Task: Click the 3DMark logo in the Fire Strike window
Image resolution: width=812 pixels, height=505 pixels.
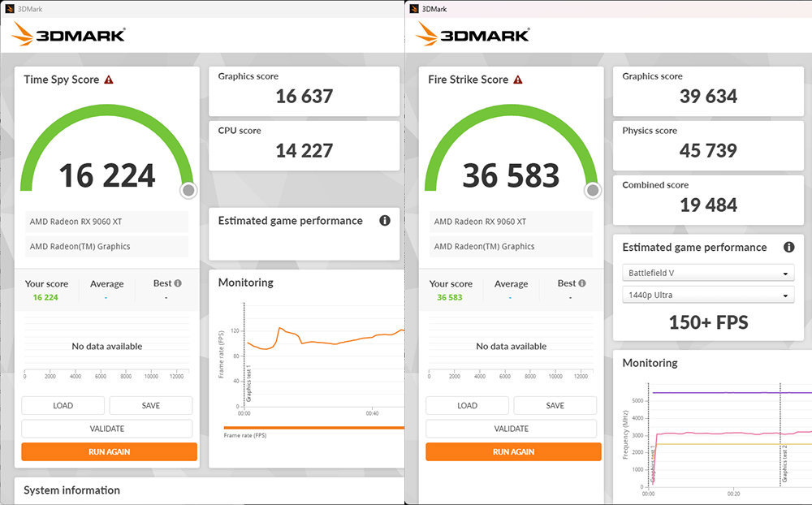Action: click(x=473, y=35)
